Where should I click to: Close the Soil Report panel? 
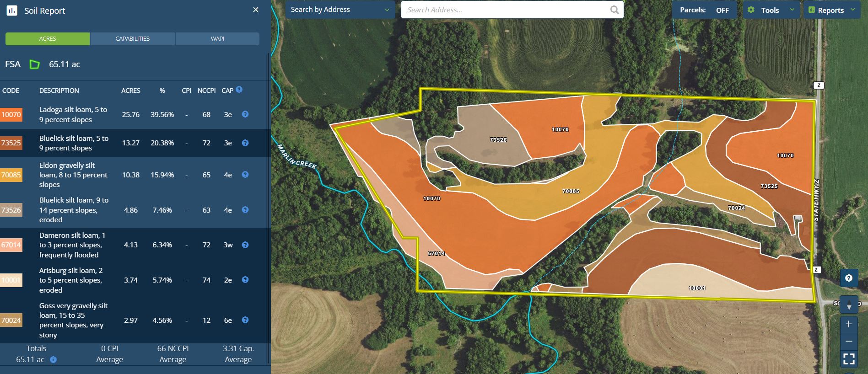point(256,10)
